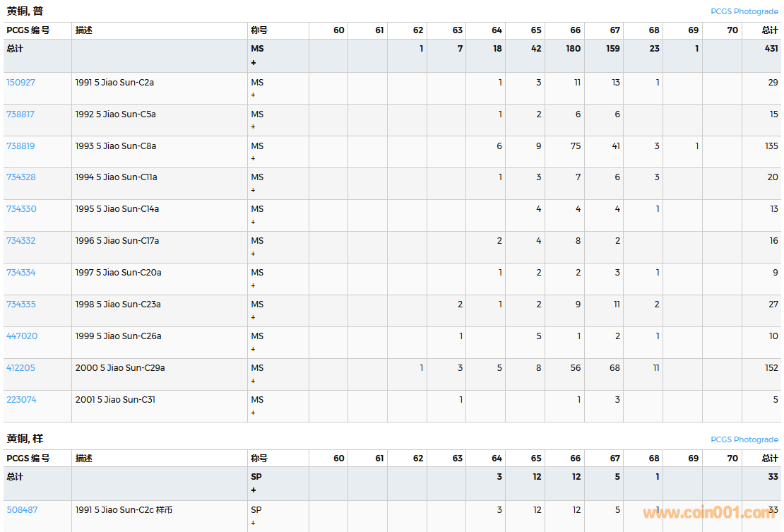Screen dimensions: 784x532
Task: Open PCGS number 223074 link
Action: 21,400
